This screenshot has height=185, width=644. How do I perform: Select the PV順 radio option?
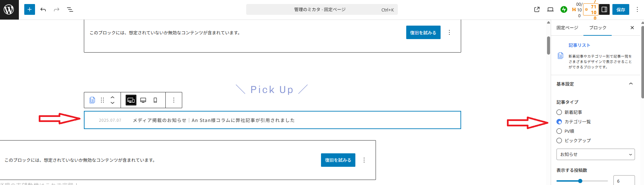pos(559,131)
